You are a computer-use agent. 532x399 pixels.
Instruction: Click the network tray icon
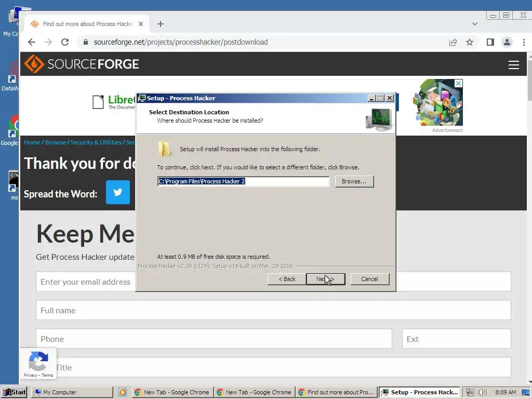(470, 392)
